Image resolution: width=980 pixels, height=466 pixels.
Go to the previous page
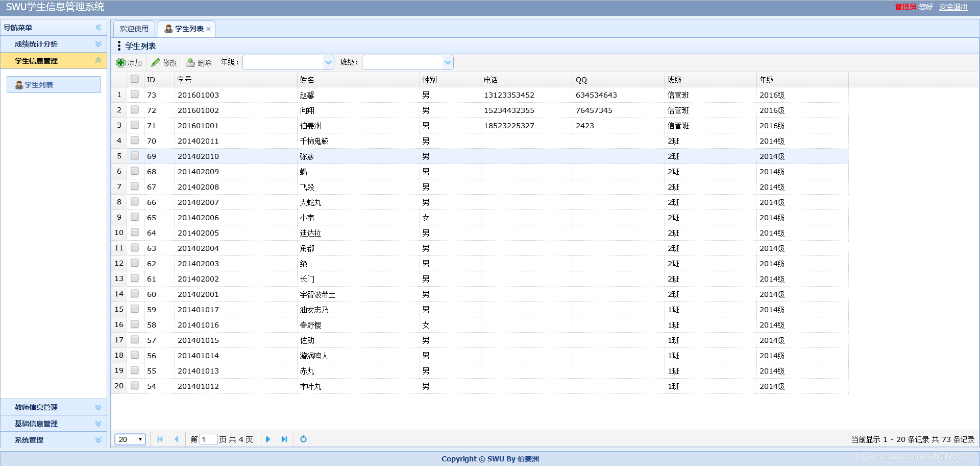(176, 439)
